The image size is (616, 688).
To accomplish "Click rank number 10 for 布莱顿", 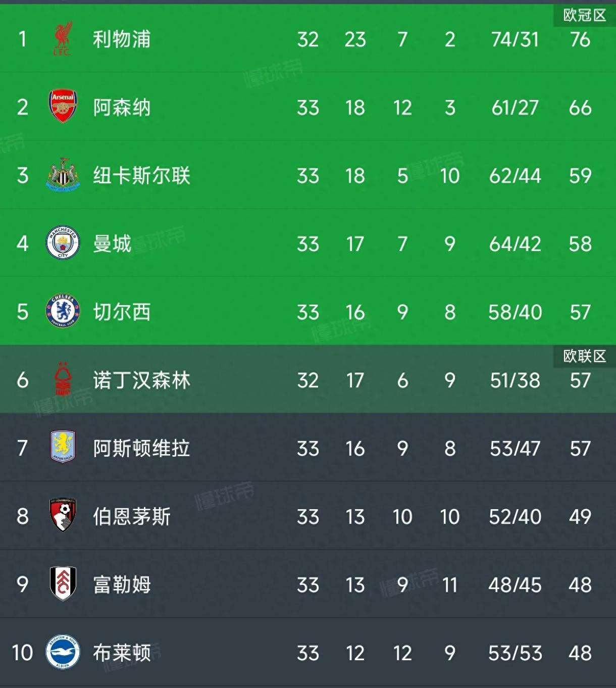I will click(x=22, y=653).
